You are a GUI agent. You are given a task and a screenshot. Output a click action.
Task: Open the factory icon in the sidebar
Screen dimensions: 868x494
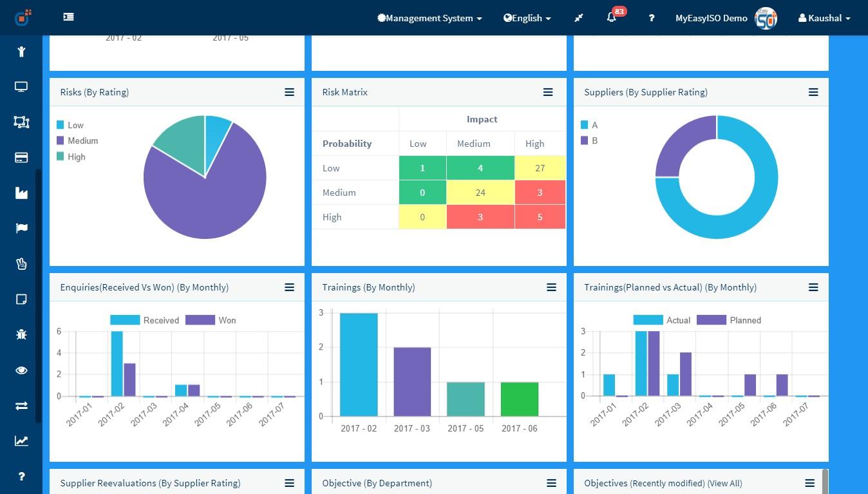(x=21, y=193)
